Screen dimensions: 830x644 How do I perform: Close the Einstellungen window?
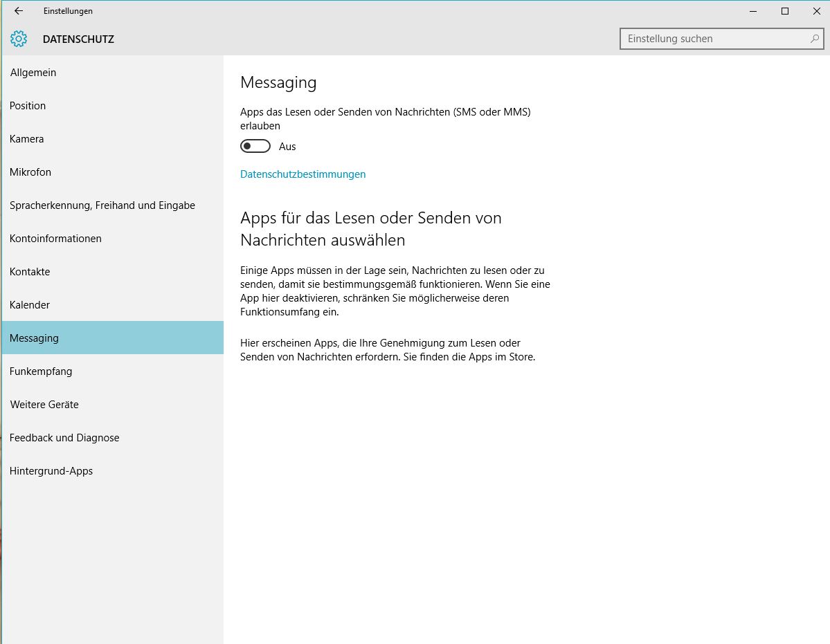click(x=816, y=11)
